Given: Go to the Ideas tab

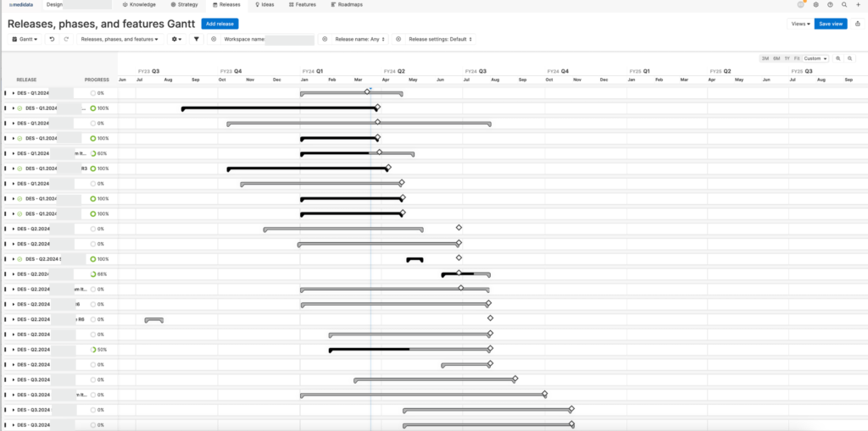Looking at the screenshot, I should click(264, 4).
